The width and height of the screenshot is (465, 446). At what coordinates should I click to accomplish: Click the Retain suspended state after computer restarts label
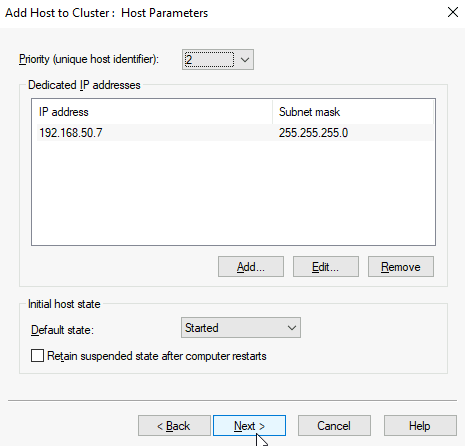tap(157, 356)
